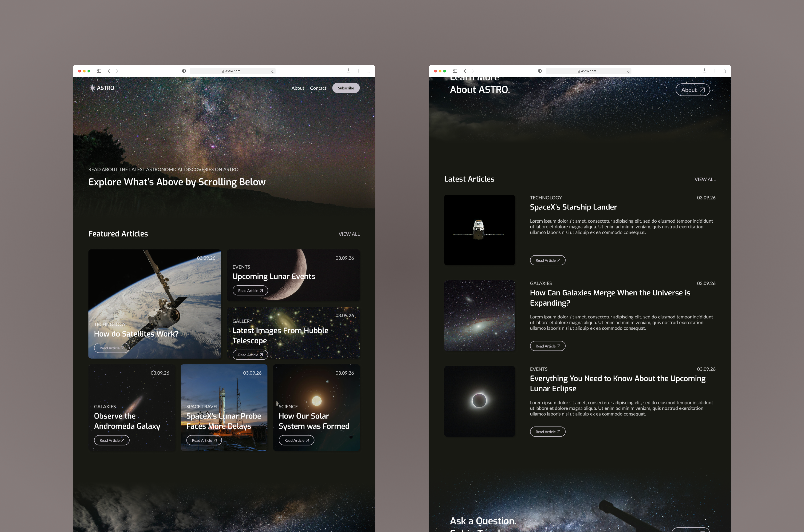
Task: Reload the page in the right browser address bar
Action: 629,71
